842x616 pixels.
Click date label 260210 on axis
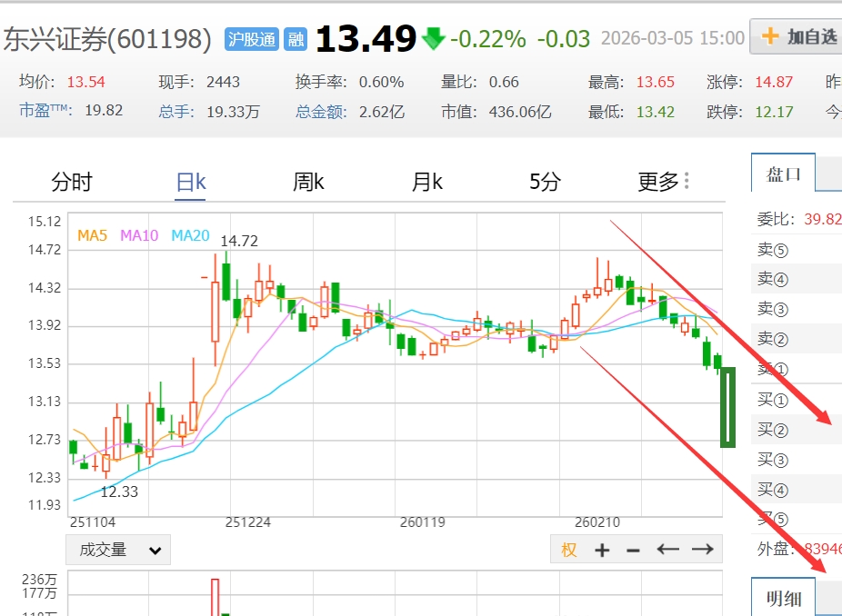point(597,522)
